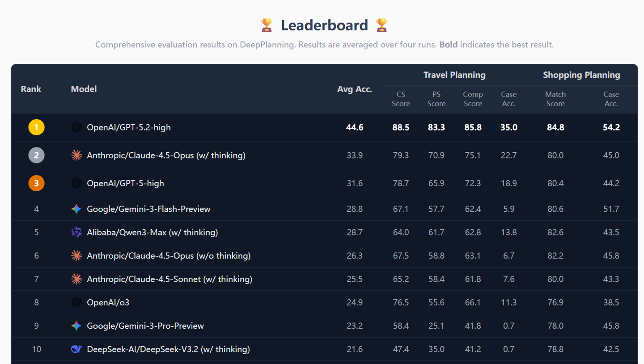The width and height of the screenshot is (644, 364).
Task: Click the silver rank 2 badge
Action: coord(37,155)
